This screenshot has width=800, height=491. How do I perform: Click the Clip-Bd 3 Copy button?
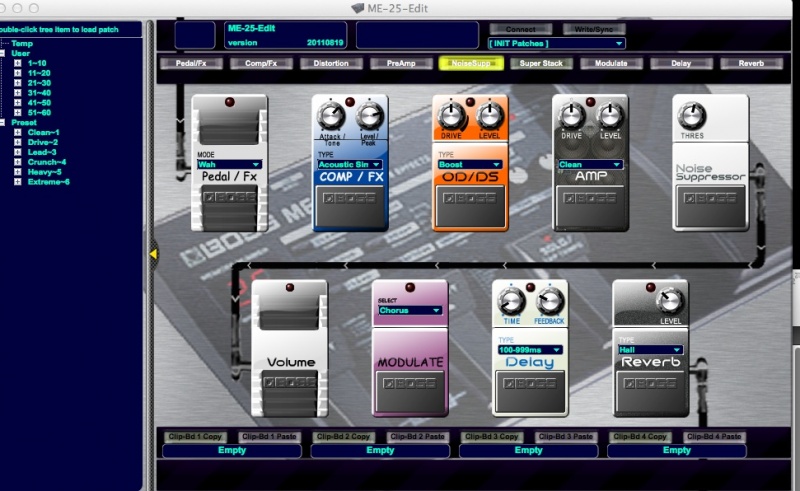tap(491, 436)
